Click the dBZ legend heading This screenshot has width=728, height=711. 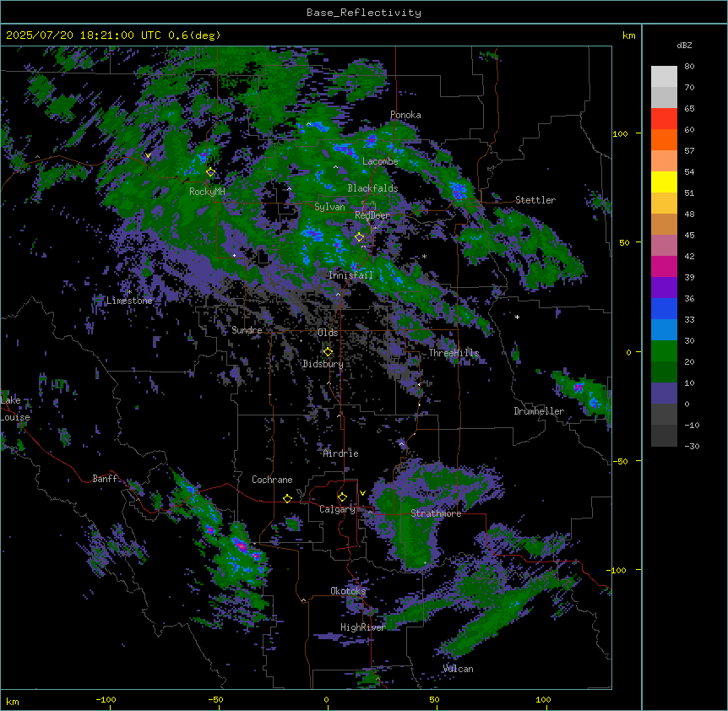point(684,45)
